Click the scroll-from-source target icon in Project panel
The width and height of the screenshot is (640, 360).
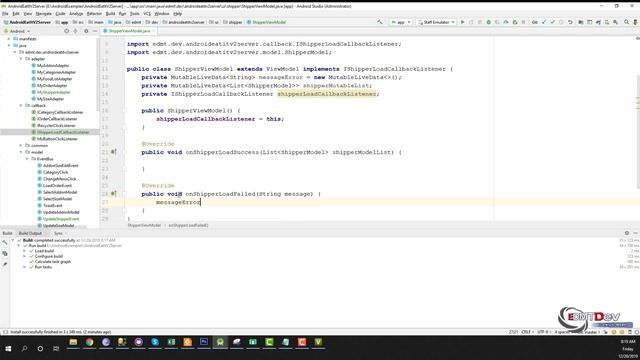(67, 31)
